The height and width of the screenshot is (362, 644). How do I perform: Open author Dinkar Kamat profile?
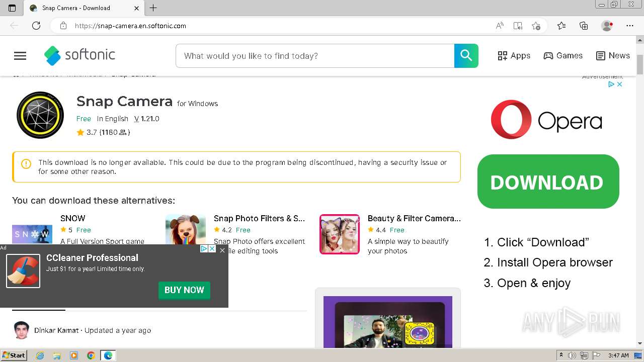[56, 330]
